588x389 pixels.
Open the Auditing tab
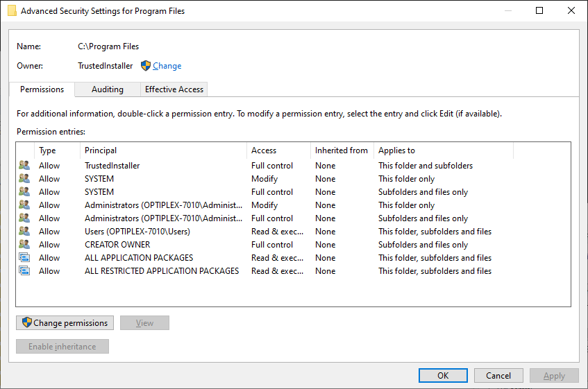click(x=108, y=89)
